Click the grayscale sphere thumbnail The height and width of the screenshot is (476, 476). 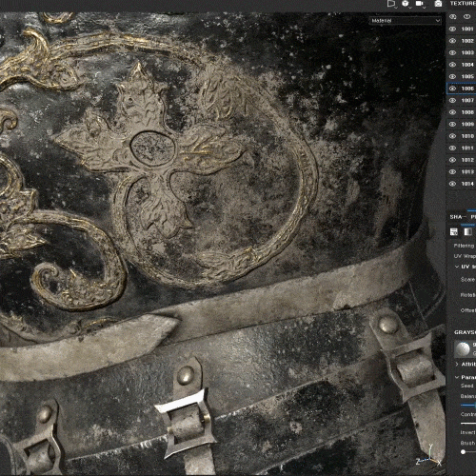point(463,349)
